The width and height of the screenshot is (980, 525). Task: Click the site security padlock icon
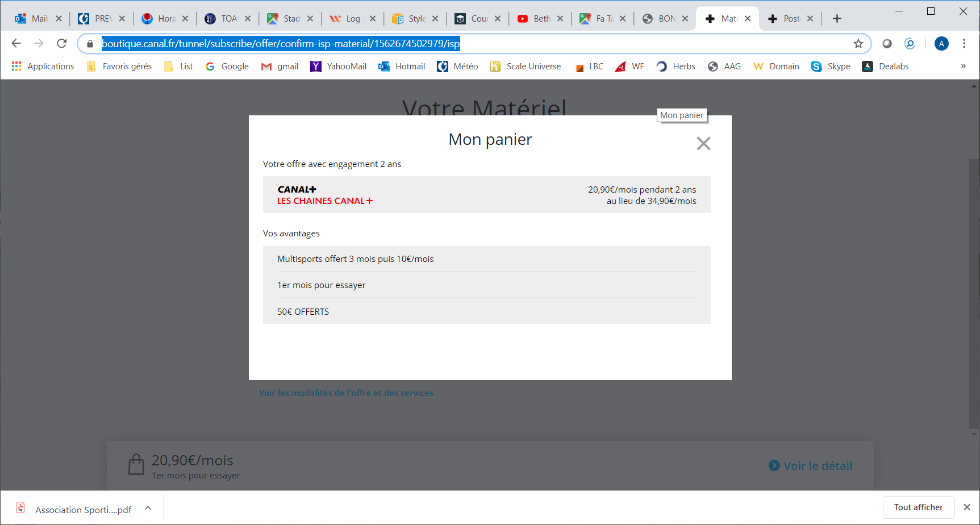click(x=90, y=44)
